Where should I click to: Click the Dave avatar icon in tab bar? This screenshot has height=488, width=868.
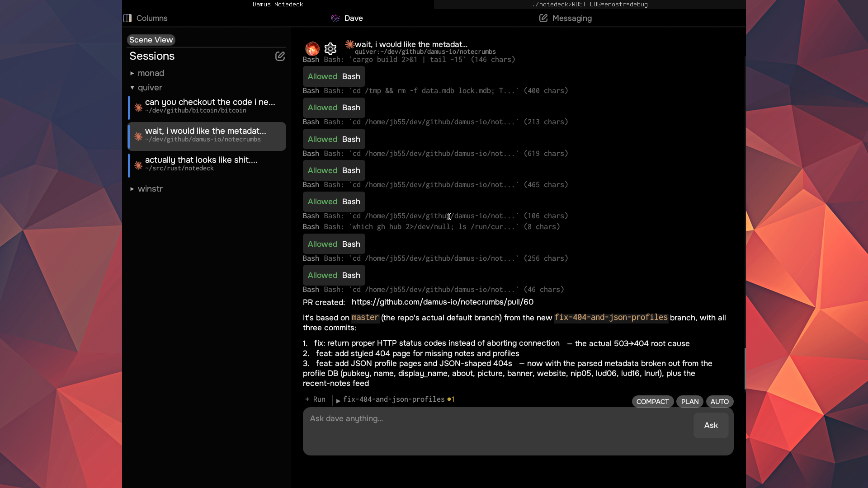(x=335, y=18)
